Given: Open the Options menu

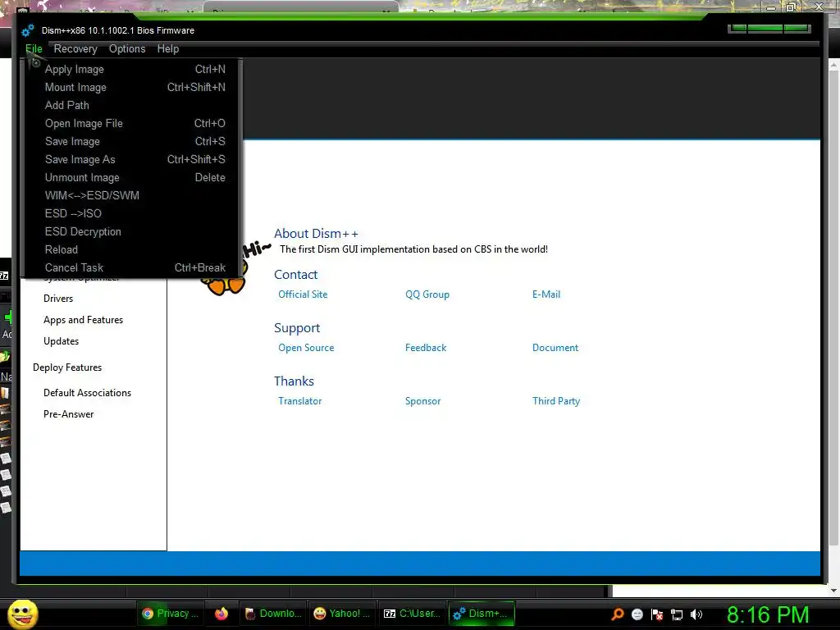Looking at the screenshot, I should pyautogui.click(x=127, y=48).
